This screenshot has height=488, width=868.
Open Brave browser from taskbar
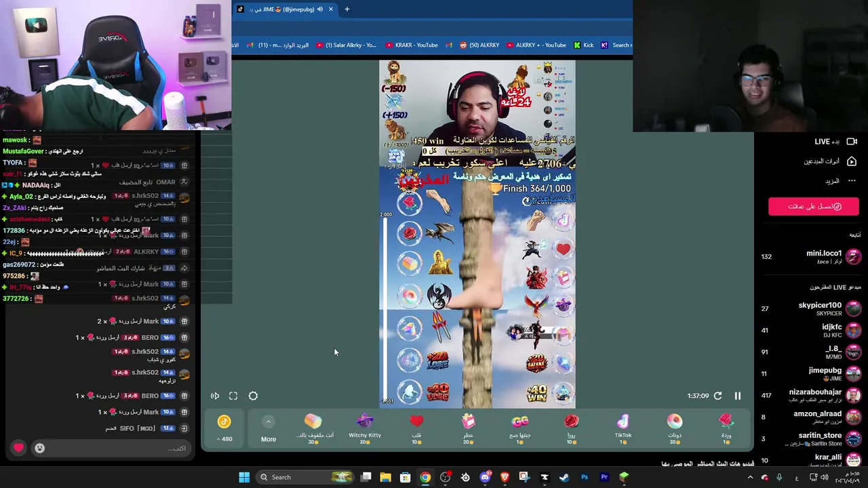point(505,477)
